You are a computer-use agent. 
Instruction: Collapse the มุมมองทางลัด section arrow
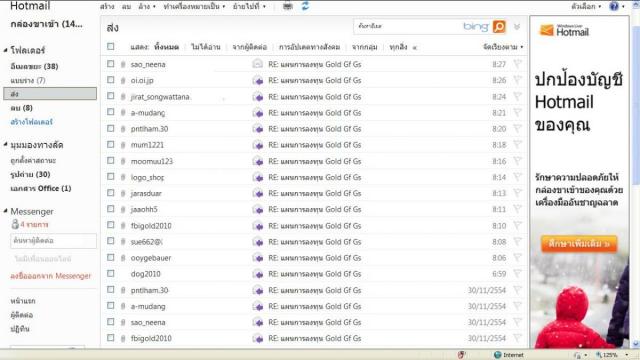pos(5,144)
